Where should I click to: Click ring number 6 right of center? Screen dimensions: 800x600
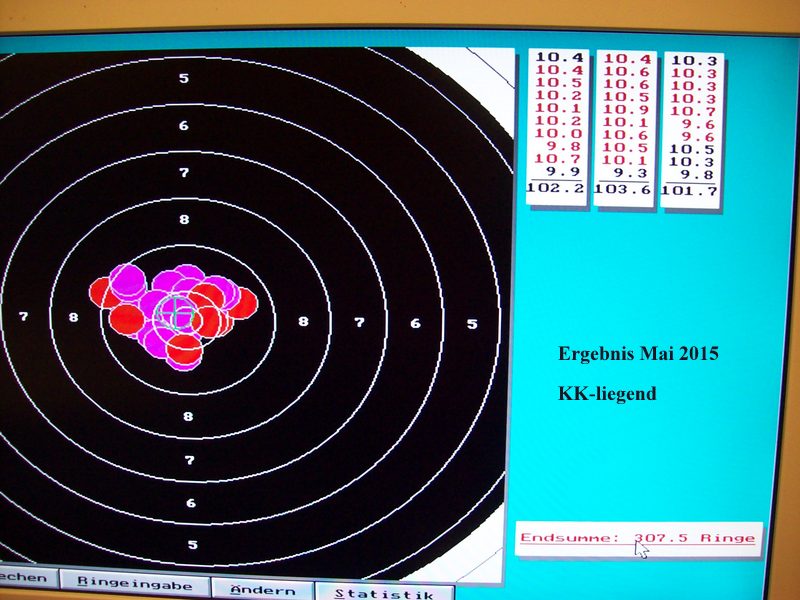[x=415, y=323]
